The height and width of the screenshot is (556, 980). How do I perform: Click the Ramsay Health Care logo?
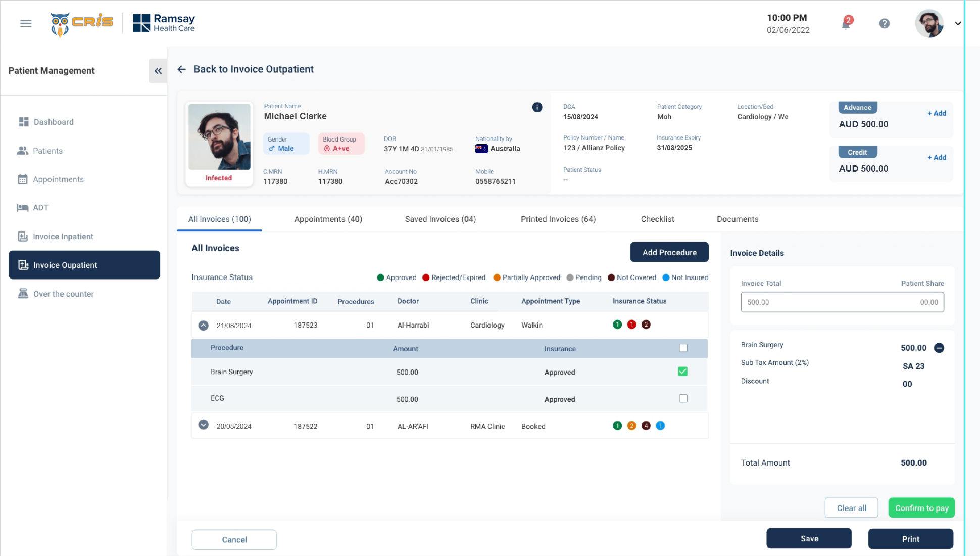point(164,23)
